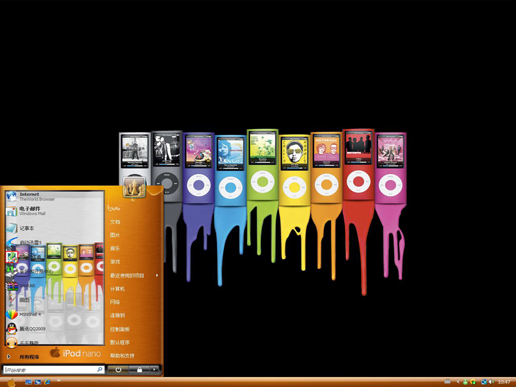Open Documents (文档) menu item
This screenshot has width=516, height=387.
pos(115,222)
